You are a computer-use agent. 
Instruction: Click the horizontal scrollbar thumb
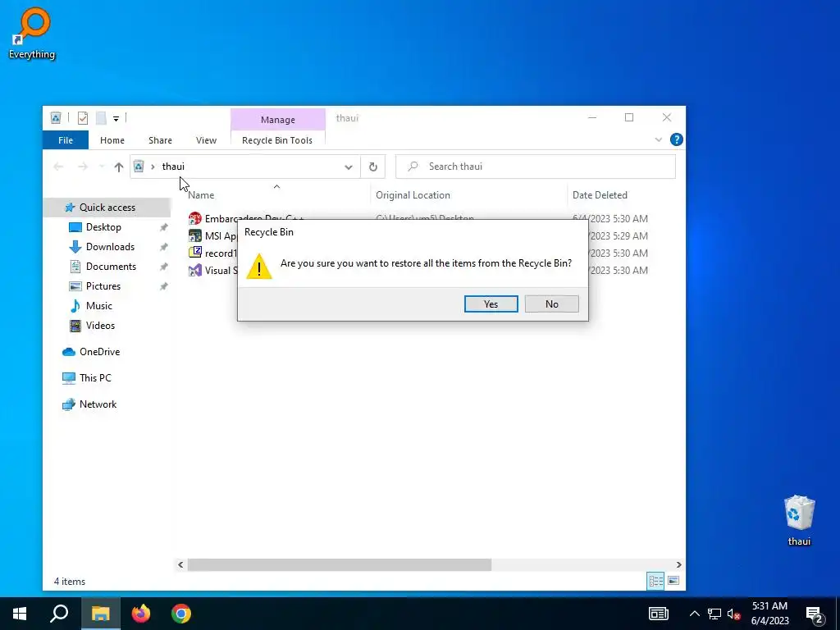point(339,564)
